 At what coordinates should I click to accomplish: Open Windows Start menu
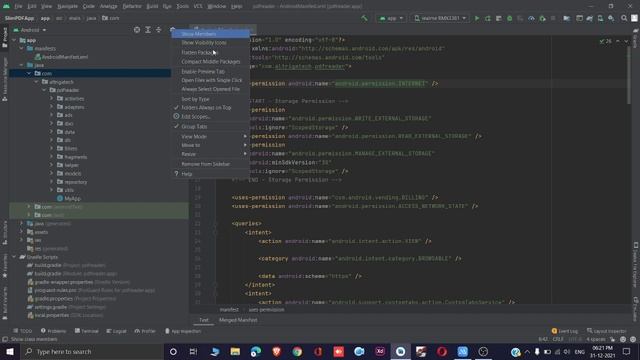tap(10, 351)
